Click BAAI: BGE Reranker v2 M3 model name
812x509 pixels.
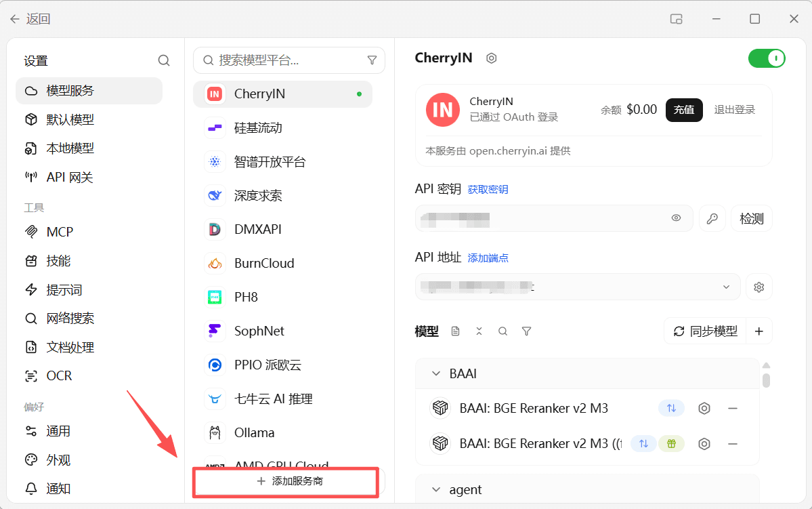(534, 409)
